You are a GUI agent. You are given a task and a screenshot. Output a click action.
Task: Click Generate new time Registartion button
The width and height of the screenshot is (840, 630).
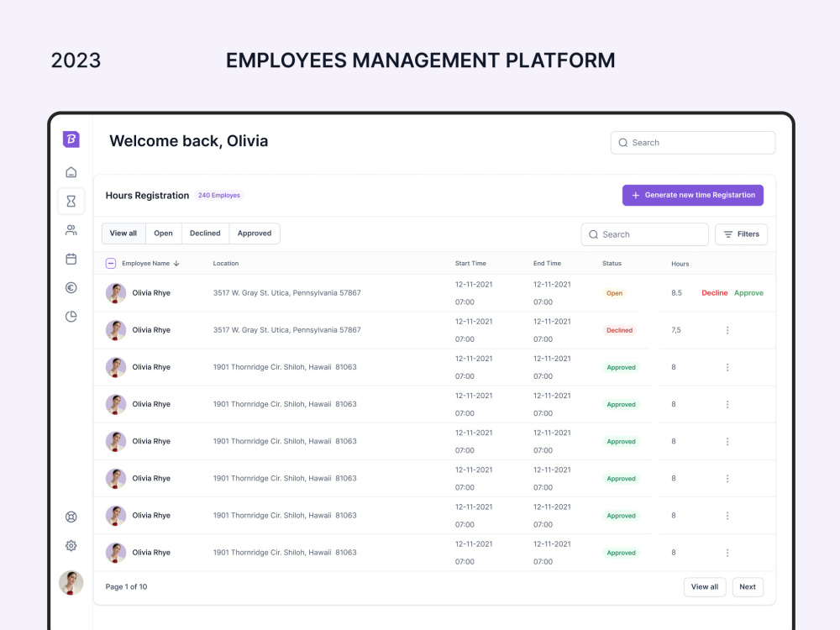point(693,196)
